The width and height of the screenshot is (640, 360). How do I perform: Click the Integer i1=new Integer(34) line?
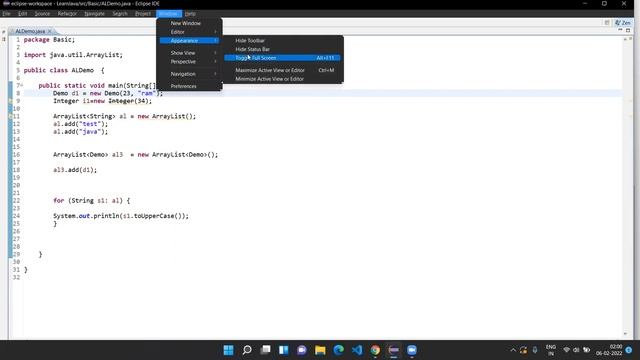coord(102,101)
